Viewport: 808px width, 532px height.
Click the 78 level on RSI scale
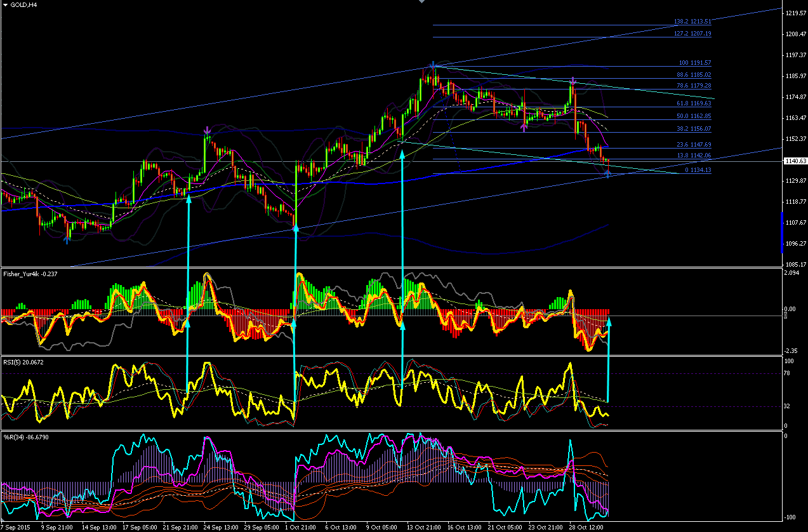788,373
